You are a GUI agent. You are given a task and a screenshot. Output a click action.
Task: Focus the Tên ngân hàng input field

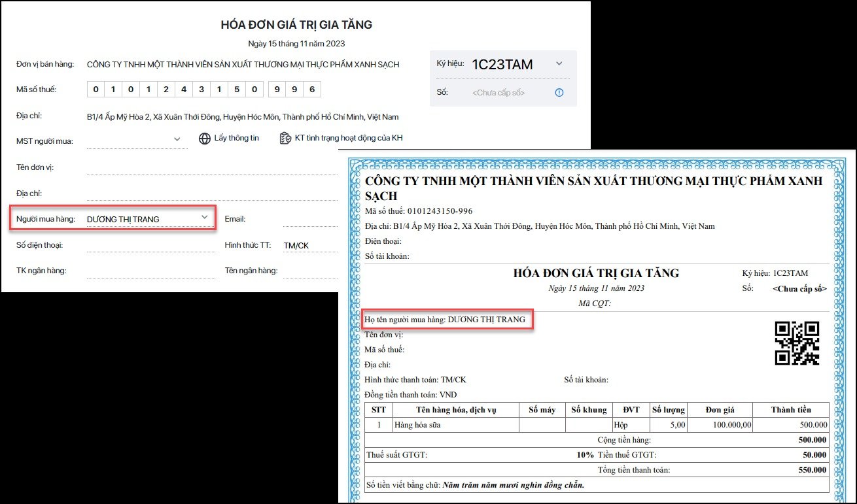[309, 271]
